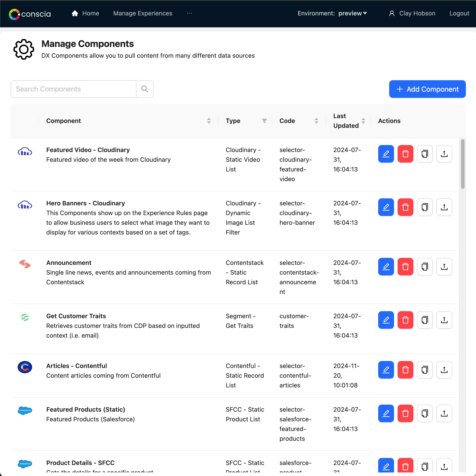Screen dimensions: 476x476
Task: Click the '2024-11-20, 10:01:08' date cell
Action: tap(346, 376)
